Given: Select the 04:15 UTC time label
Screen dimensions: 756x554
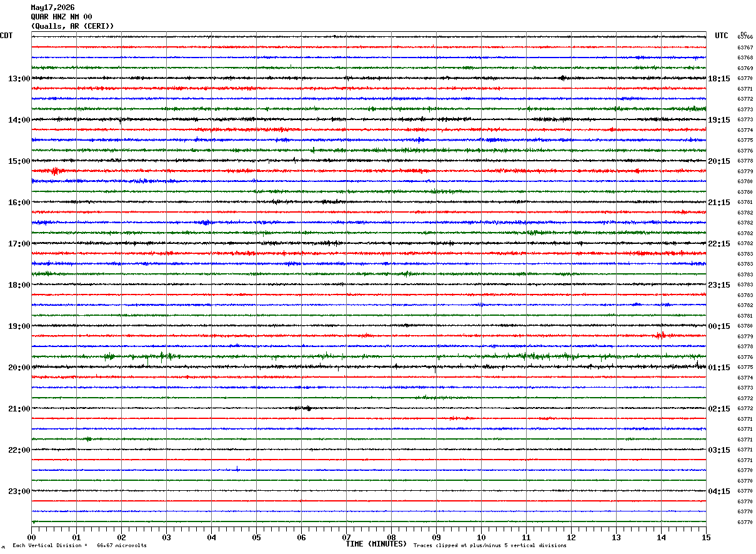Looking at the screenshot, I should (719, 491).
